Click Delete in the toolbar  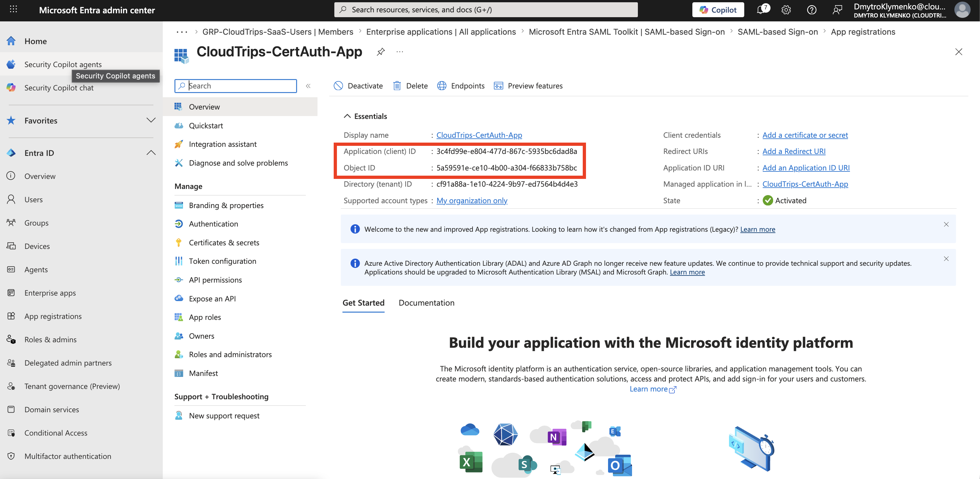coord(410,86)
